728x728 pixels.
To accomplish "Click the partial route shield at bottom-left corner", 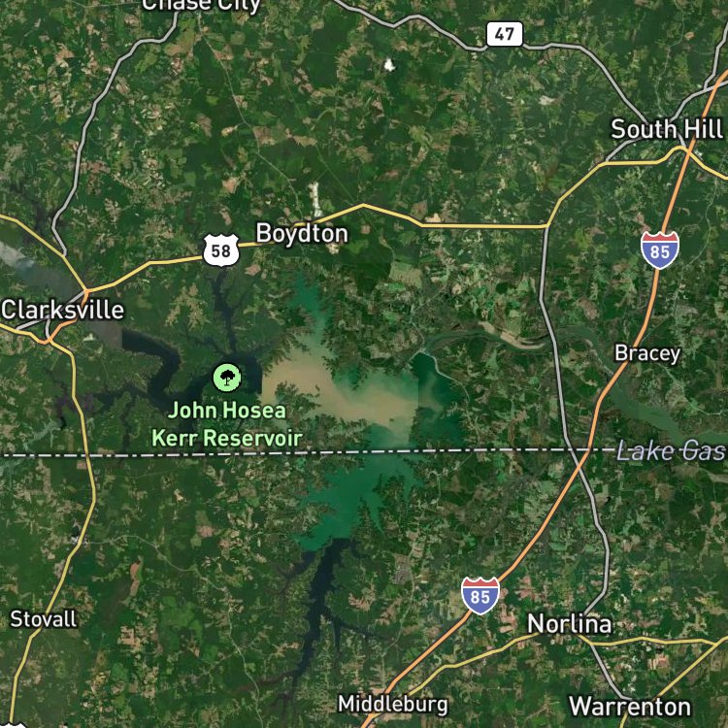I will [x=13, y=724].
